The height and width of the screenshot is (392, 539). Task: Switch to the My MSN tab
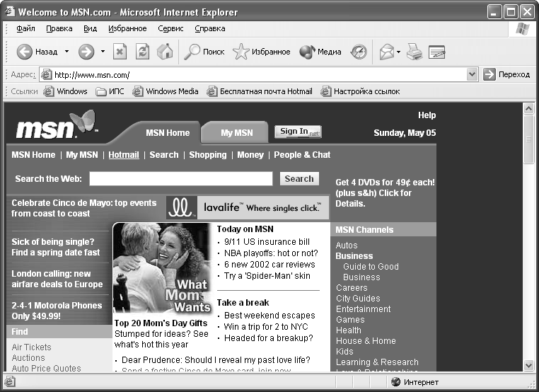(x=236, y=133)
